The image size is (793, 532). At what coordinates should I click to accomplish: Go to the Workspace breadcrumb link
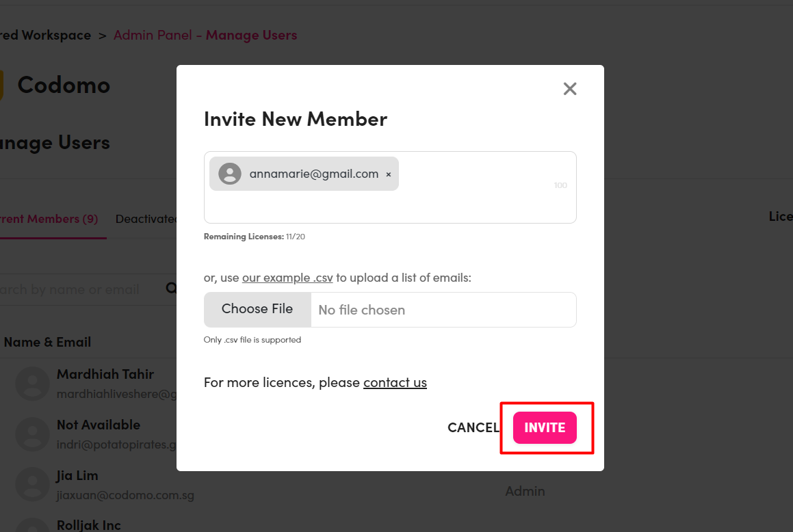(46, 35)
